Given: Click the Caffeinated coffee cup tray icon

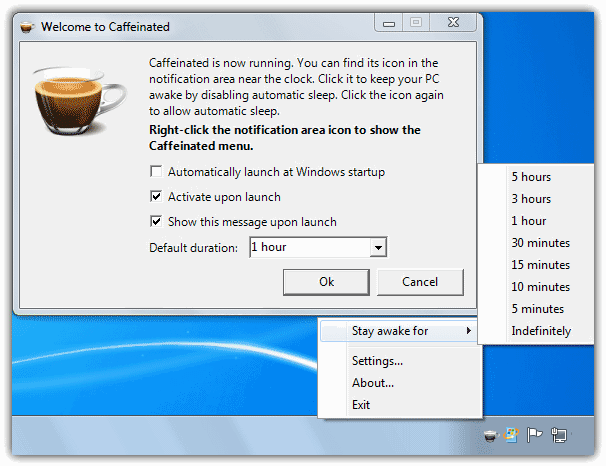Looking at the screenshot, I should click(491, 435).
